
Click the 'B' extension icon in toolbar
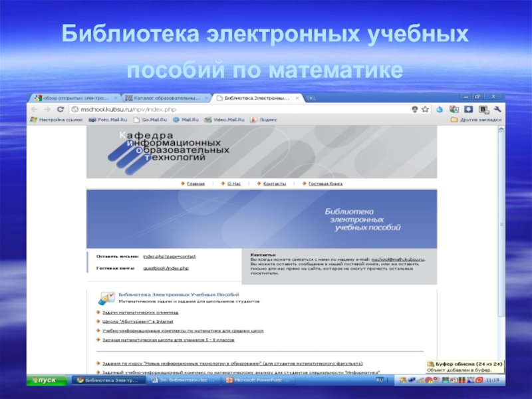click(483, 109)
